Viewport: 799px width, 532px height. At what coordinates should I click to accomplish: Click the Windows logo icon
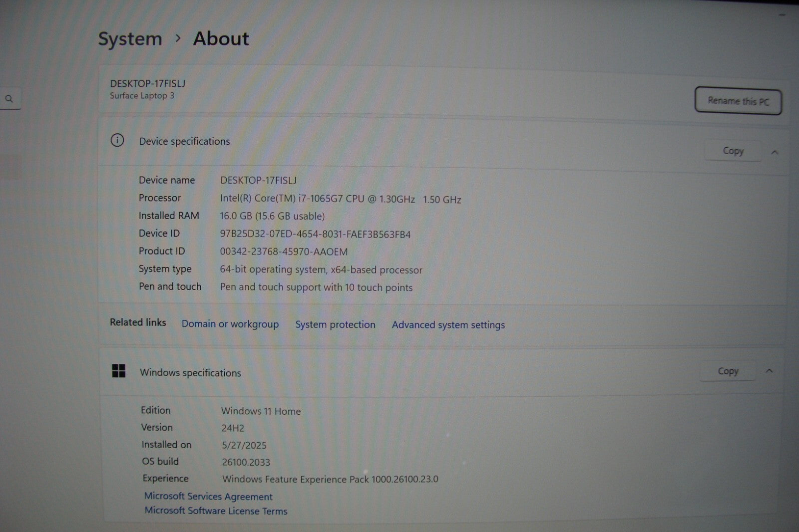[x=119, y=371]
